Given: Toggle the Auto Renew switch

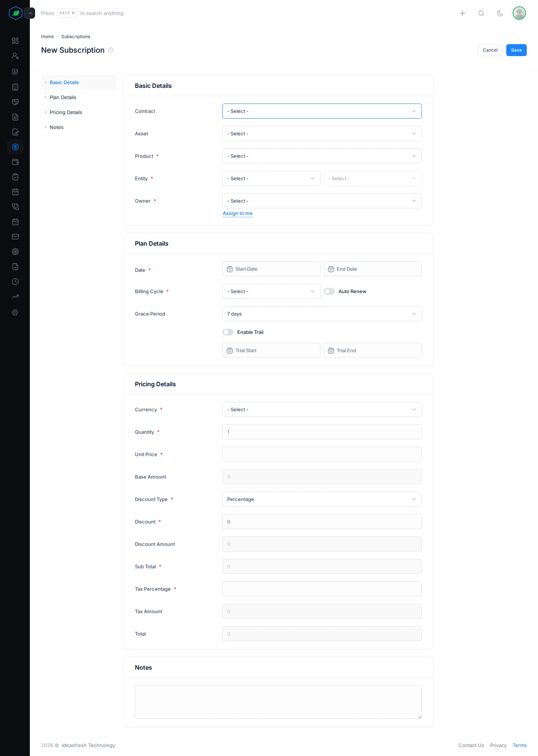Looking at the screenshot, I should (329, 291).
